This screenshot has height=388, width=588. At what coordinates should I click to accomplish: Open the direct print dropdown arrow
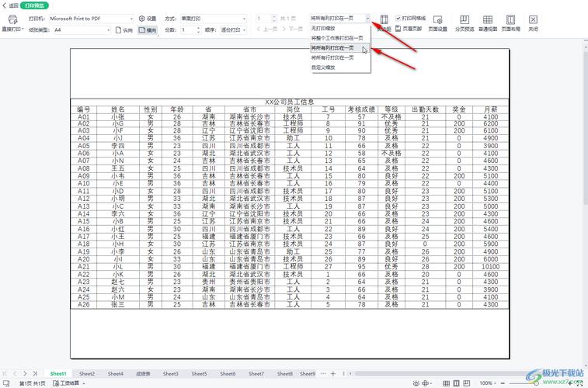pos(23,29)
